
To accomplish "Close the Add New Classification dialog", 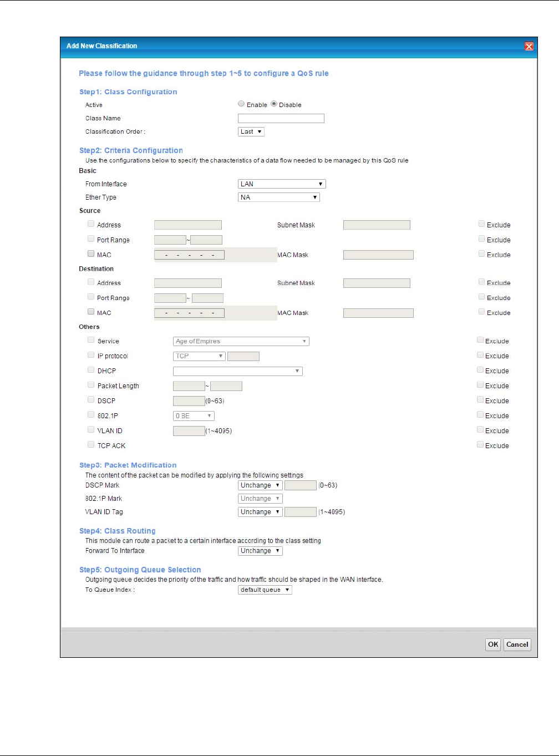I will point(529,47).
